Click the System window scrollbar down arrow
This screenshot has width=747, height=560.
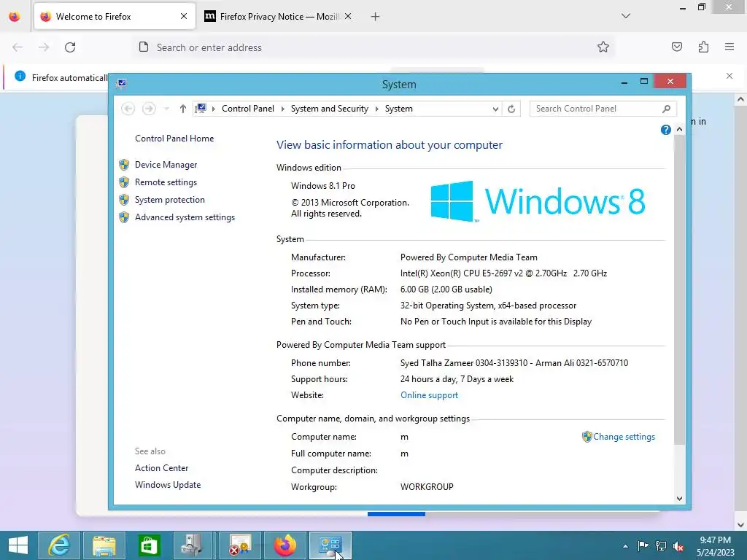(x=679, y=498)
